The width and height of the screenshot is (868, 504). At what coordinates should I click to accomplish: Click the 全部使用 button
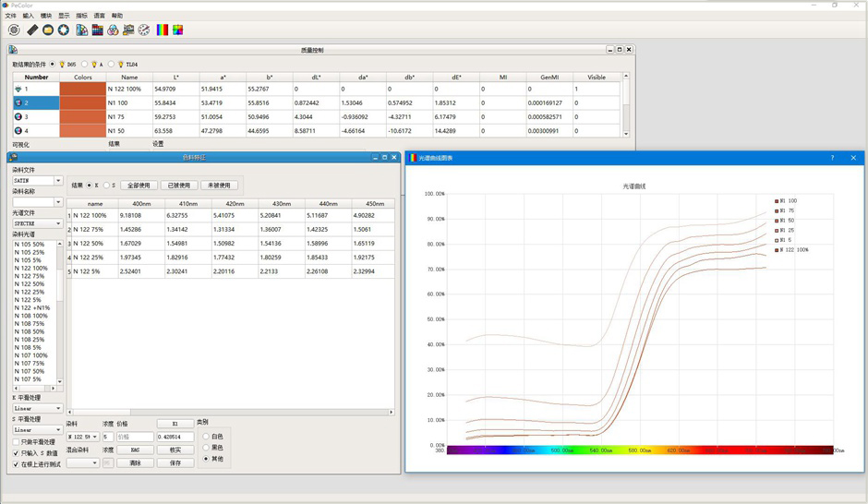(x=139, y=186)
